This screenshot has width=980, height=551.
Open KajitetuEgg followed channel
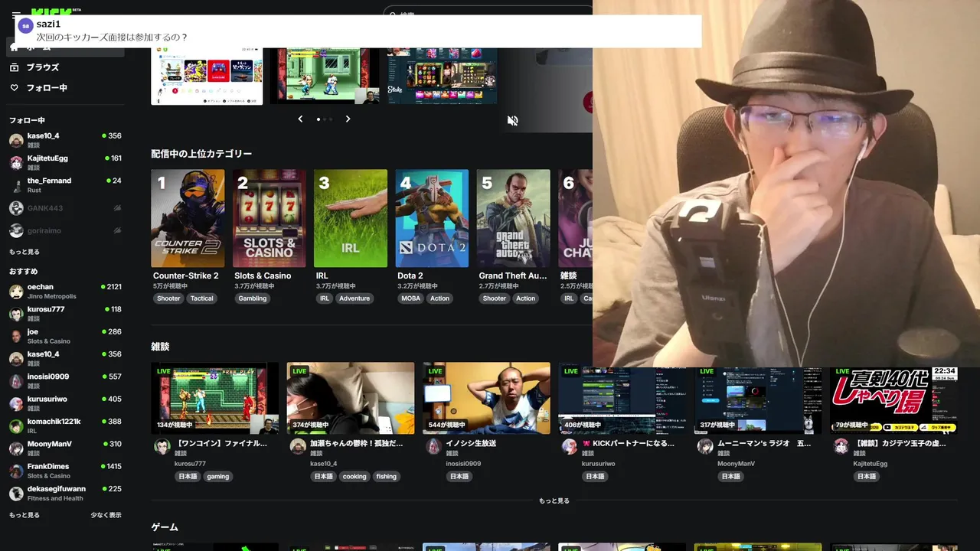coord(64,162)
